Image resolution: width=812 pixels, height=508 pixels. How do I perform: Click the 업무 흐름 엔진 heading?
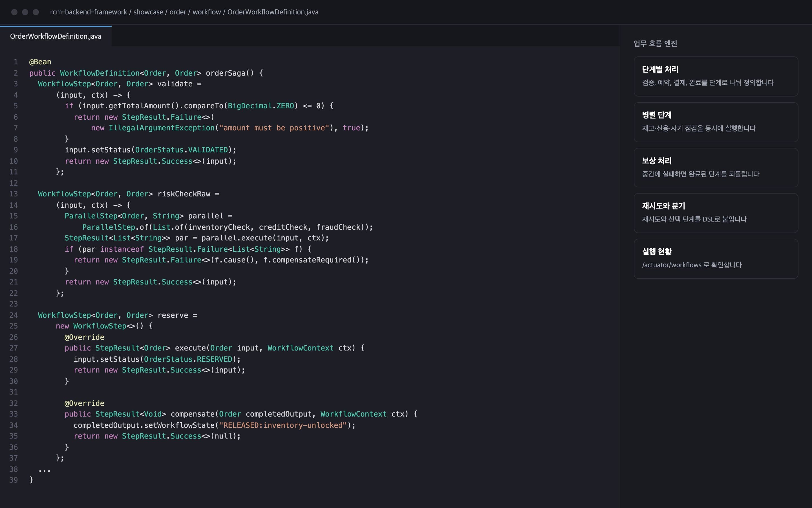(655, 43)
